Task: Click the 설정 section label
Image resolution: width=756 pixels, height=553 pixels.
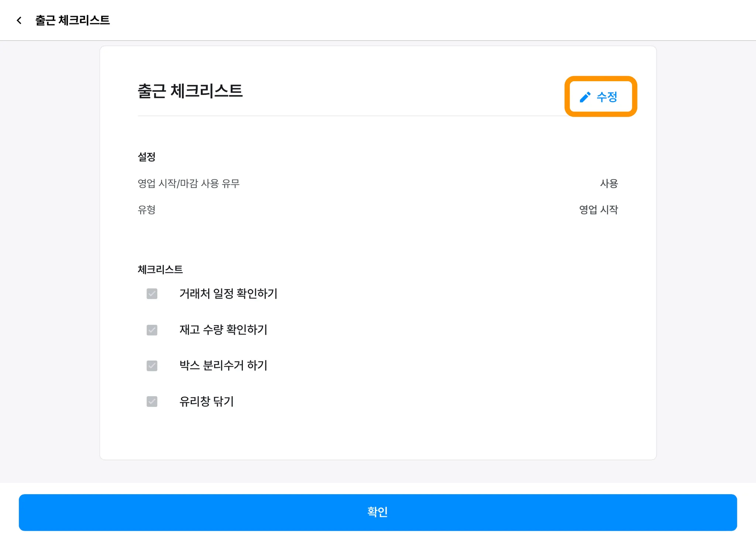Action: click(x=147, y=157)
